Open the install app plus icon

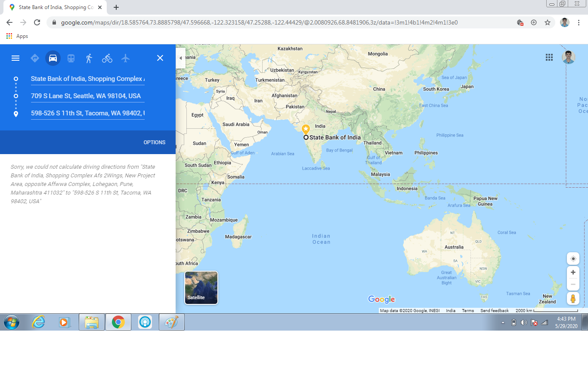click(x=534, y=22)
